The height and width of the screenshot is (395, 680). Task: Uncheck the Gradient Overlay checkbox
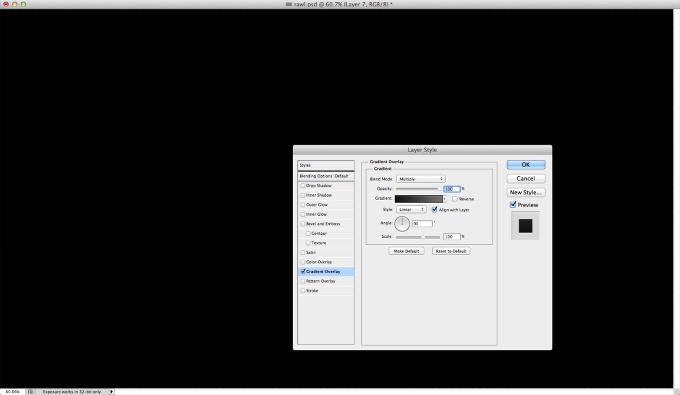tap(303, 271)
